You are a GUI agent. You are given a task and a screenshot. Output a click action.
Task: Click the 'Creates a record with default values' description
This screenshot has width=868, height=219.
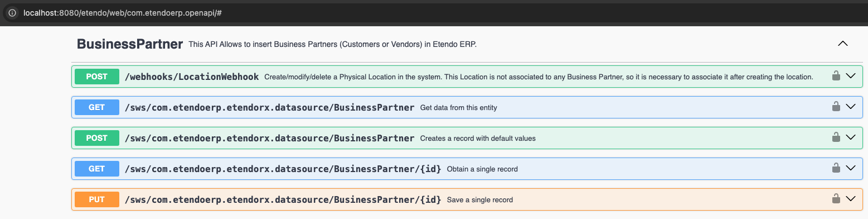coord(478,138)
